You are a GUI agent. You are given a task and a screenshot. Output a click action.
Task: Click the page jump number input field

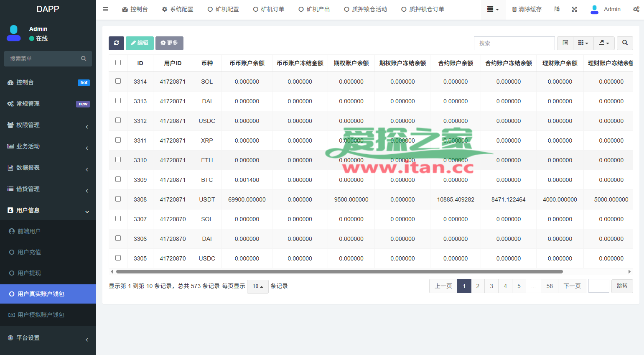pyautogui.click(x=598, y=286)
